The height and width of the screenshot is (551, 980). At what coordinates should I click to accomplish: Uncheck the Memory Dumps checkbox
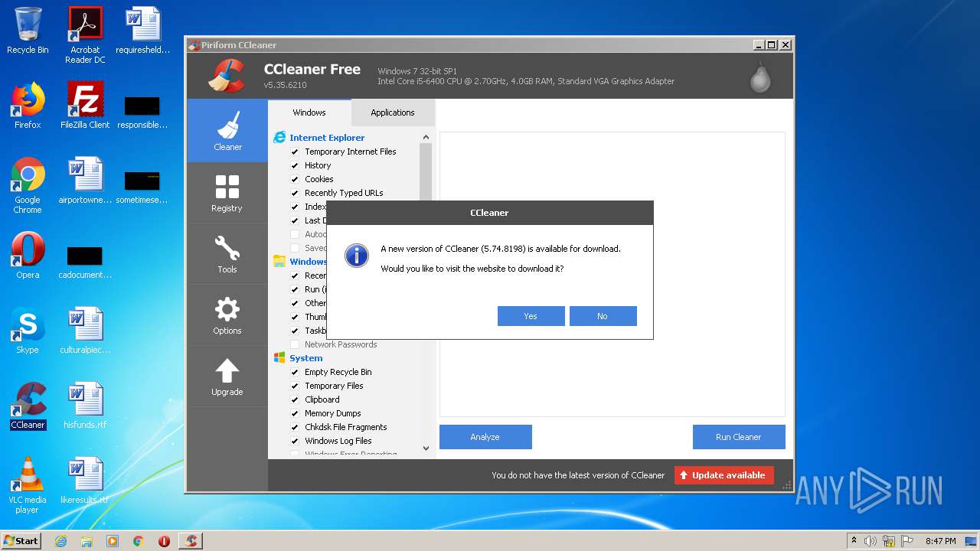coord(295,413)
